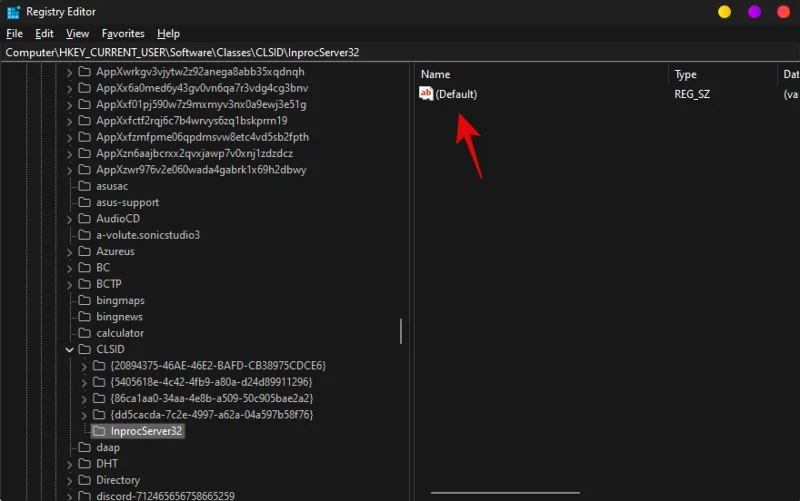Expand the {20894375-46AE-46E2-BAFD-CB38975CDCE6} key
Viewport: 800px width, 501px height.
coord(84,366)
